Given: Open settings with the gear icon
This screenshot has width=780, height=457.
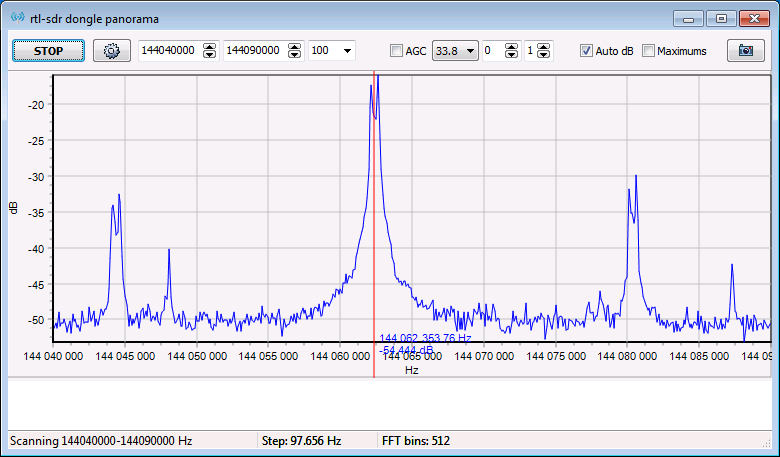Looking at the screenshot, I should coord(112,51).
